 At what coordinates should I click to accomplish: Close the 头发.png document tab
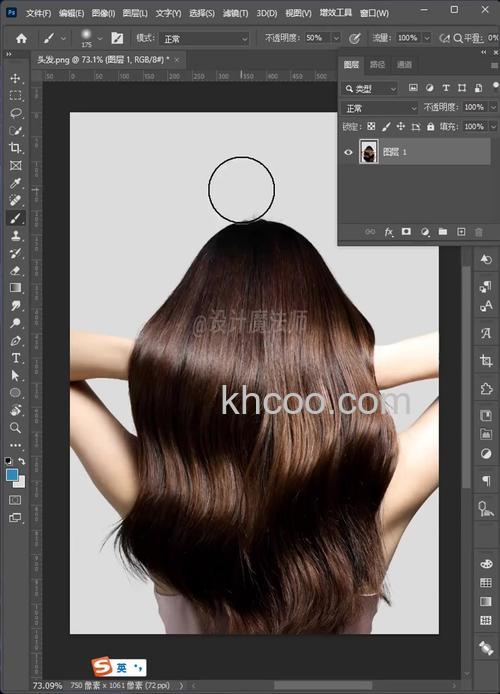177,60
